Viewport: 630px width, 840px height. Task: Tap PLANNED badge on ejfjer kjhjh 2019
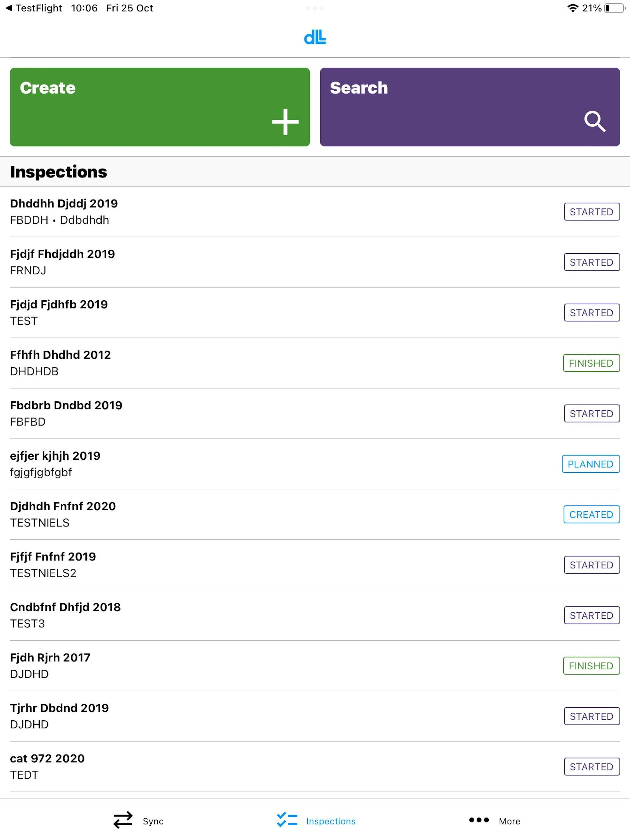tap(591, 464)
